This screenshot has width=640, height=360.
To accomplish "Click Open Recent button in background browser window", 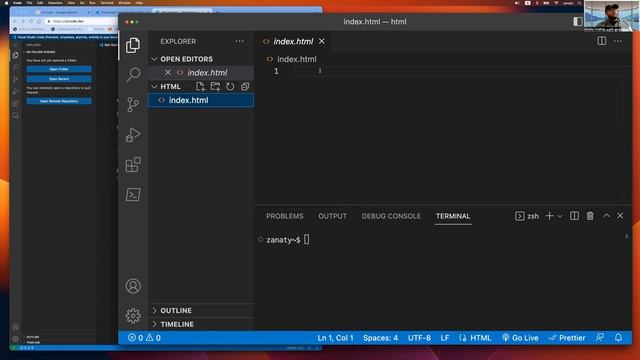I will 59,79.
